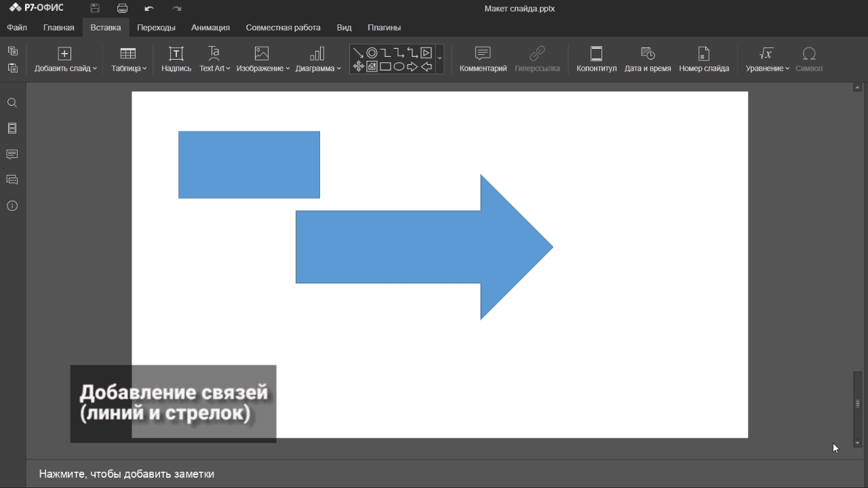Redo the last action
868x488 pixels.
tap(177, 9)
